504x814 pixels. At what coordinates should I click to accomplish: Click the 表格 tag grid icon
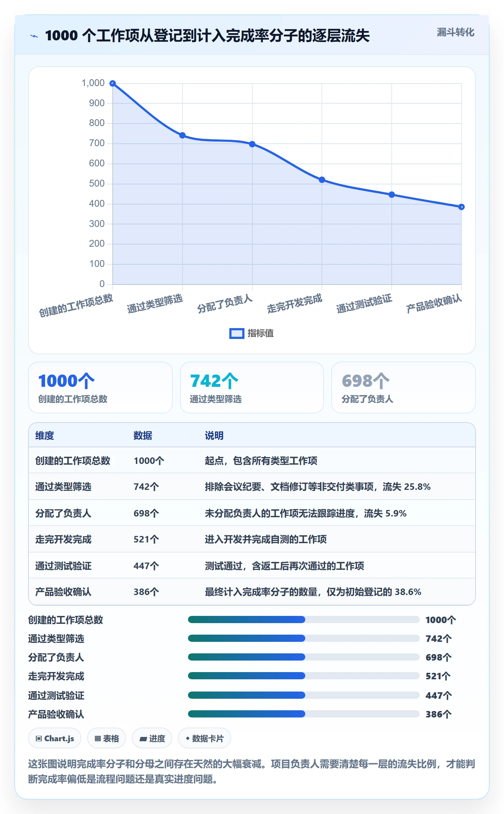(x=98, y=739)
